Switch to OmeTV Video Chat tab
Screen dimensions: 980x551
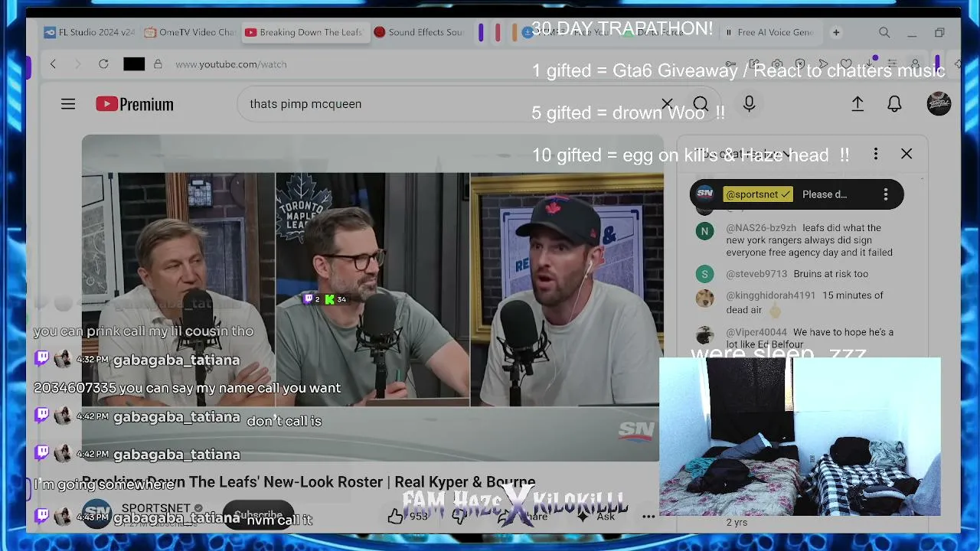[190, 33]
